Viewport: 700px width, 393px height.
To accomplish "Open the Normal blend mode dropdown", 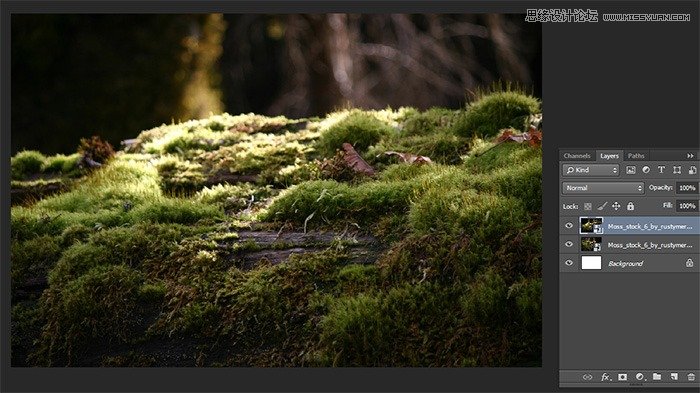I will [603, 188].
